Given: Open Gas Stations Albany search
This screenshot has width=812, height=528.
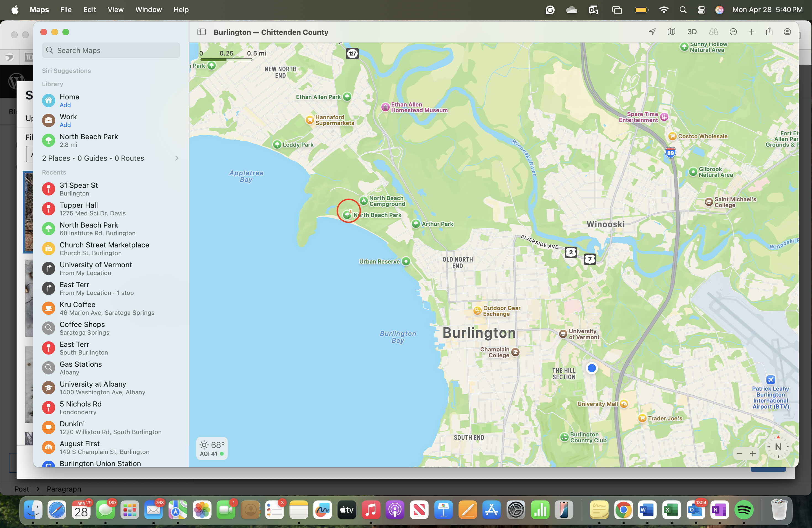Looking at the screenshot, I should [x=111, y=368].
